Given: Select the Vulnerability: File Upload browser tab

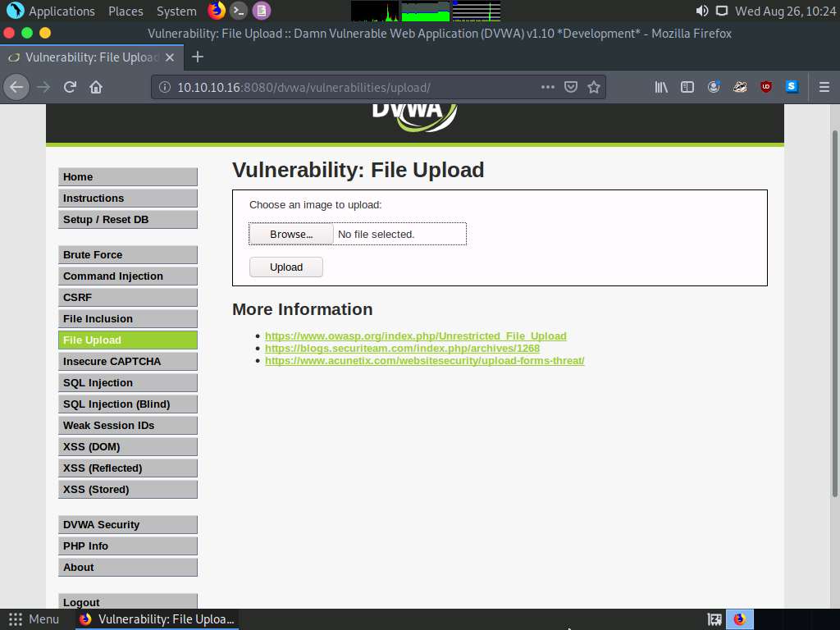Looking at the screenshot, I should coord(90,57).
